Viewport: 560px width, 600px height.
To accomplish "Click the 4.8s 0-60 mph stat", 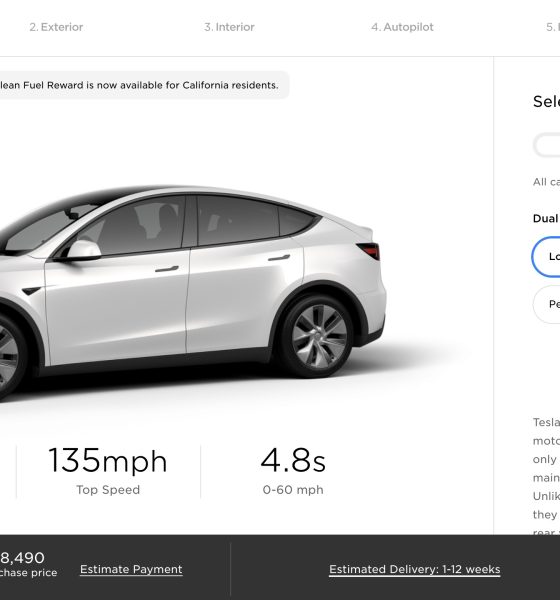I will [x=293, y=471].
